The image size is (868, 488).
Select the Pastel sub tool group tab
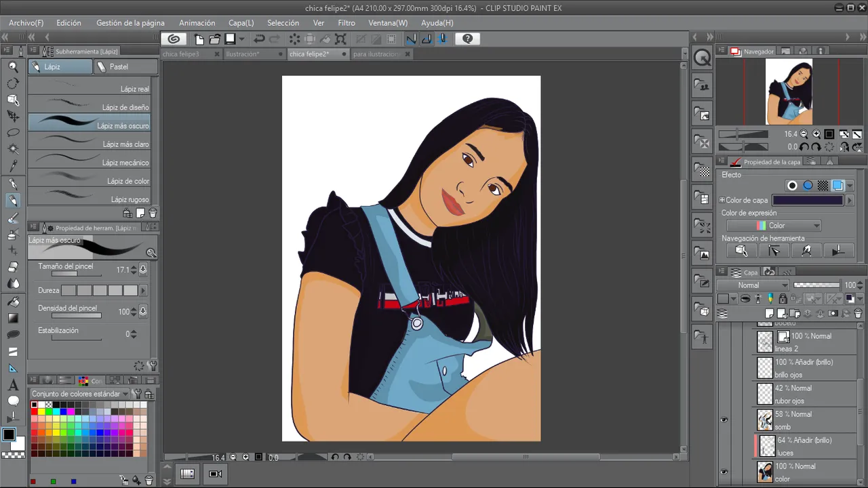point(125,66)
